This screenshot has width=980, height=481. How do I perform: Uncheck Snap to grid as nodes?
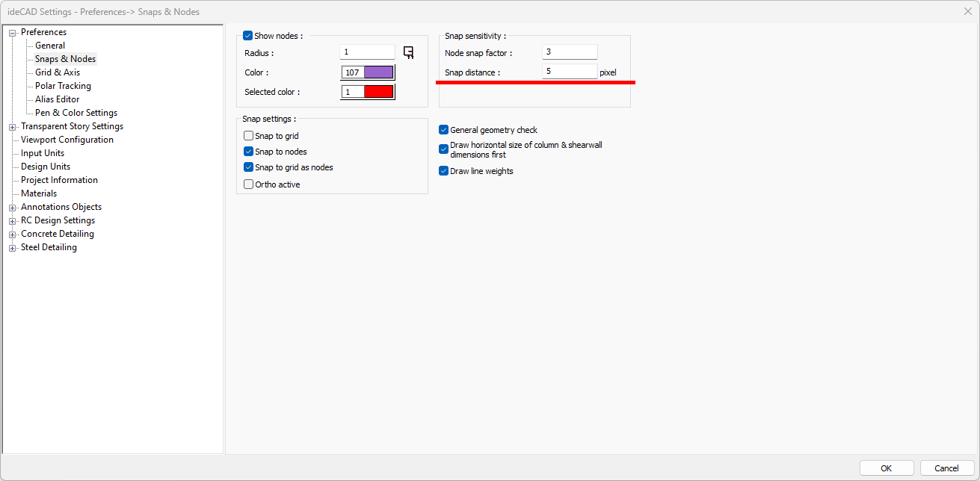tap(249, 167)
